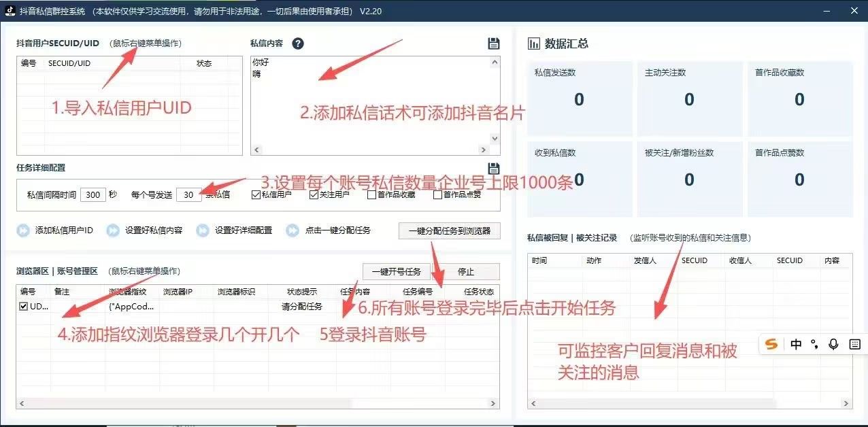Click the 内容 column header in reply records
868x427 pixels.
tap(832, 260)
